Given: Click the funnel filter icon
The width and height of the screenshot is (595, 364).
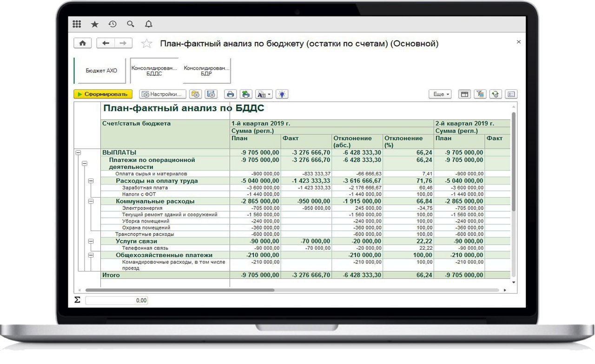Looking at the screenshot, I should tap(480, 94).
